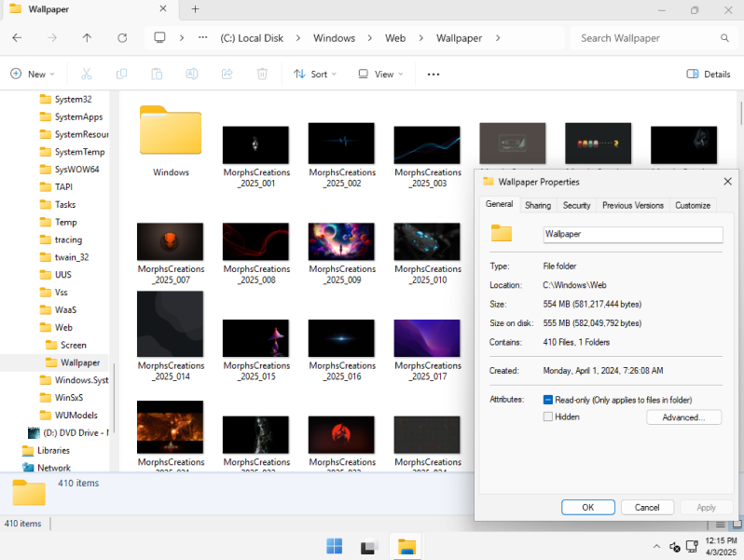The image size is (744, 560).
Task: Switch to details list view icon
Action: coord(721,525)
